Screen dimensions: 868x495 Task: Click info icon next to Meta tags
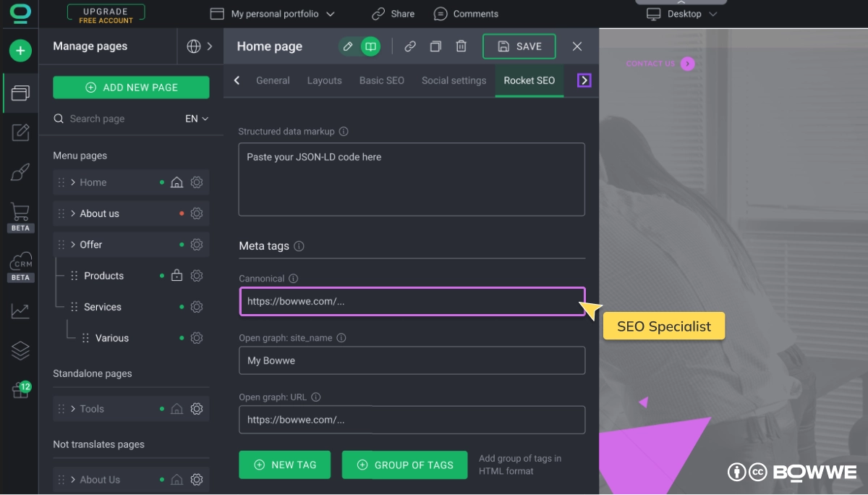[x=299, y=246]
